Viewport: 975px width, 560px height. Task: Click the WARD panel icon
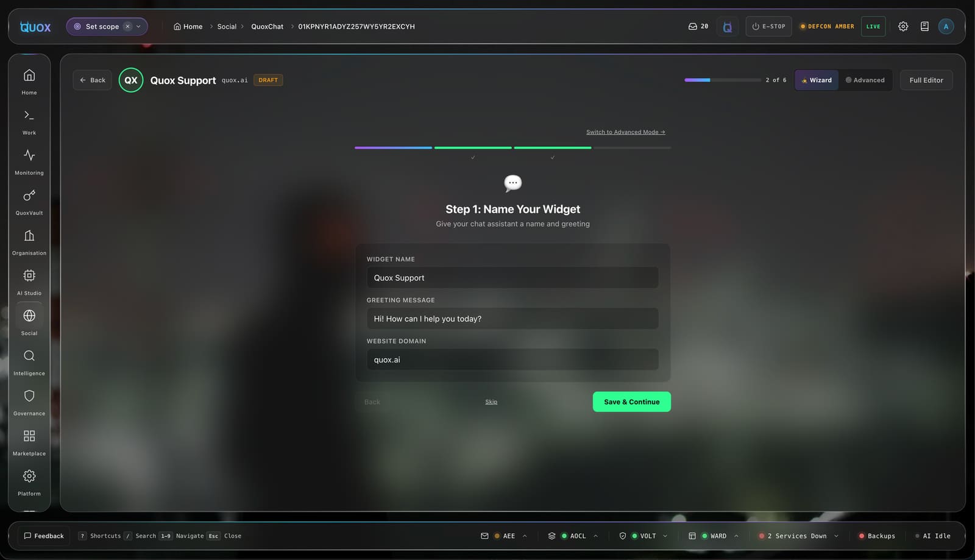click(x=692, y=536)
